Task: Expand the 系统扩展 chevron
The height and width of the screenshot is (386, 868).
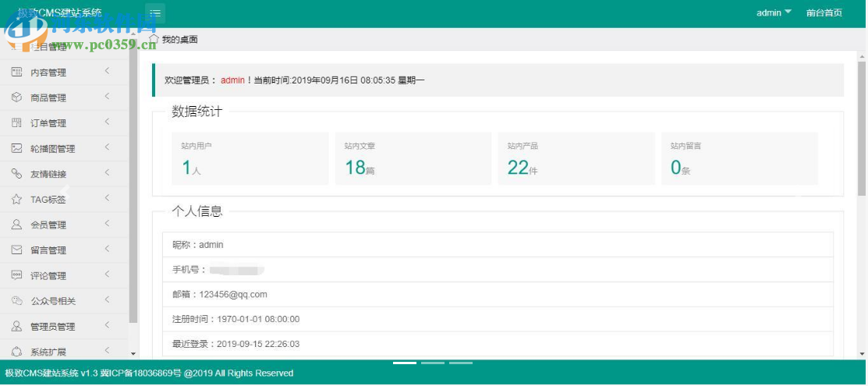Action: [x=107, y=350]
